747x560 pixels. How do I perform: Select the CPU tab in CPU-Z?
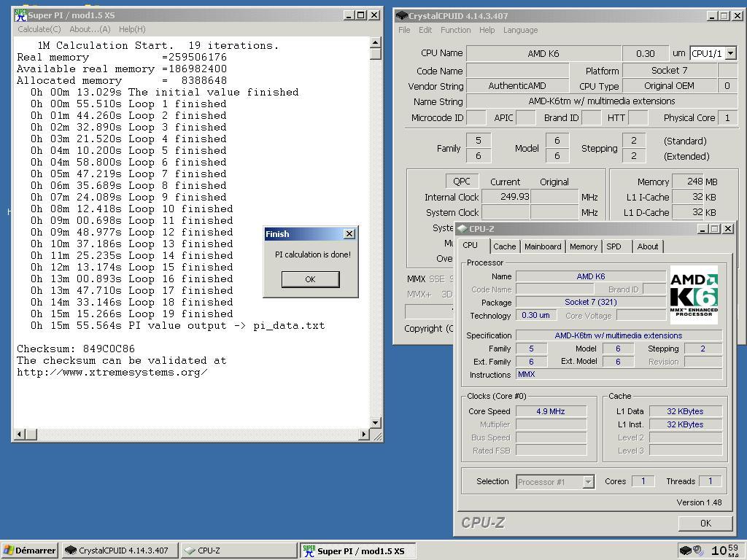coord(470,245)
